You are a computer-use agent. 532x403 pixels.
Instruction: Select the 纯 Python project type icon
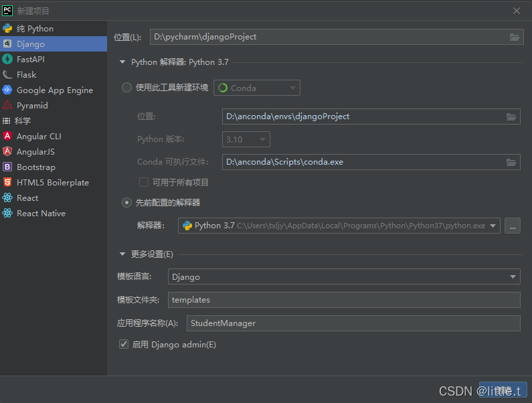[x=7, y=29]
